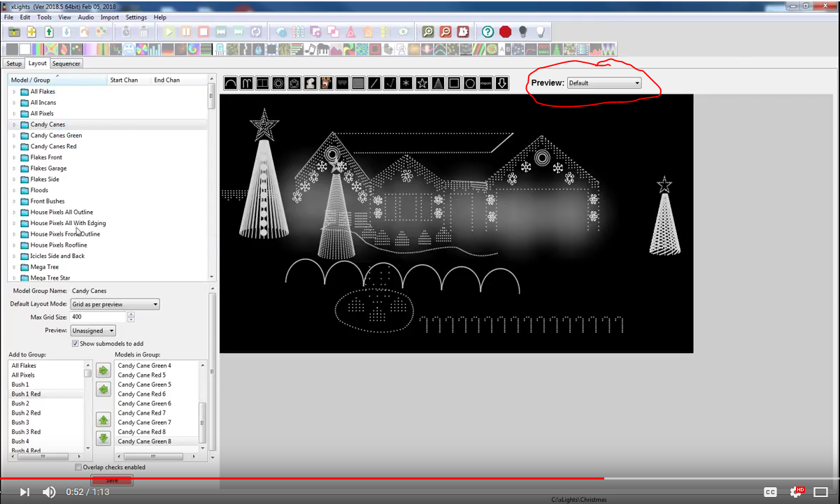Click the zoom in magnifier icon
This screenshot has width=840, height=504.
pyautogui.click(x=428, y=32)
